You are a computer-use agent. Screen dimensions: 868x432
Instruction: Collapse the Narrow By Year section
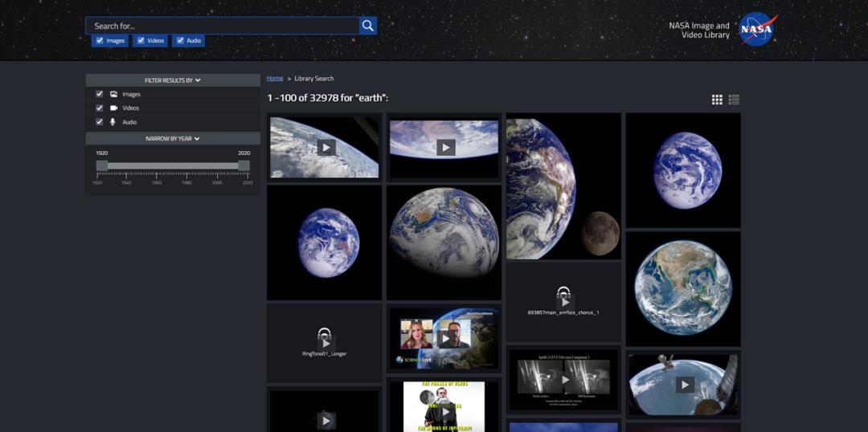pos(173,138)
